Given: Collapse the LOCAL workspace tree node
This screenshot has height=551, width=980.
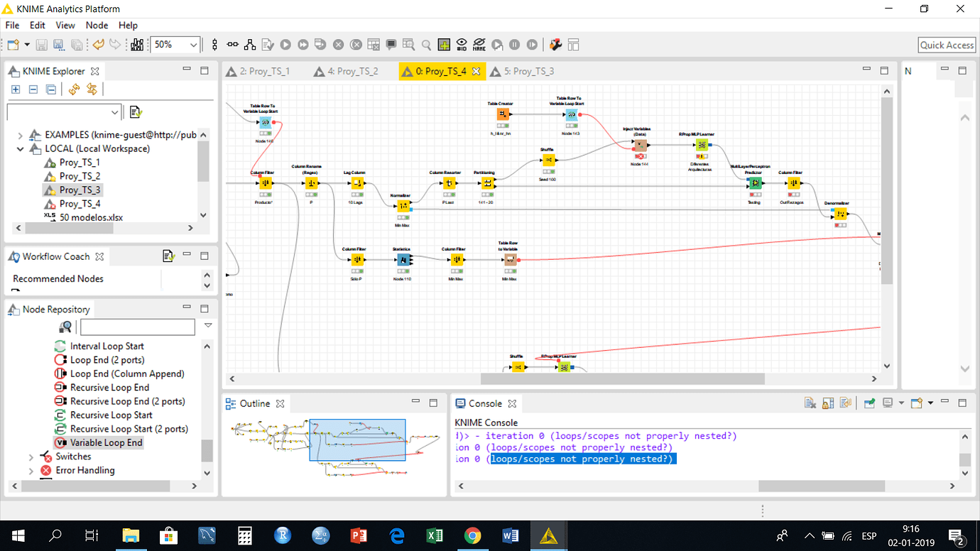Looking at the screenshot, I should point(20,149).
